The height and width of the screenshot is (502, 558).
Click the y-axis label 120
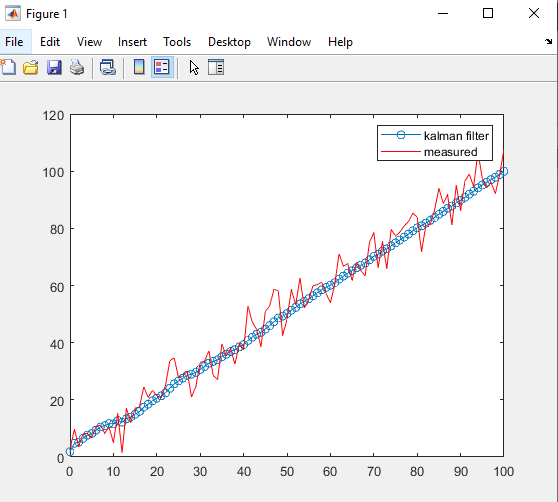pos(53,116)
